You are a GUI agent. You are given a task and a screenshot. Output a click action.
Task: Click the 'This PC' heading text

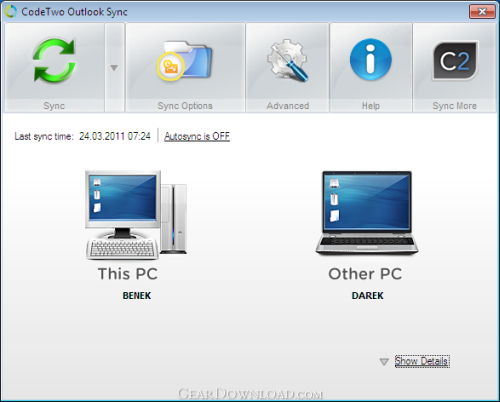pyautogui.click(x=128, y=274)
